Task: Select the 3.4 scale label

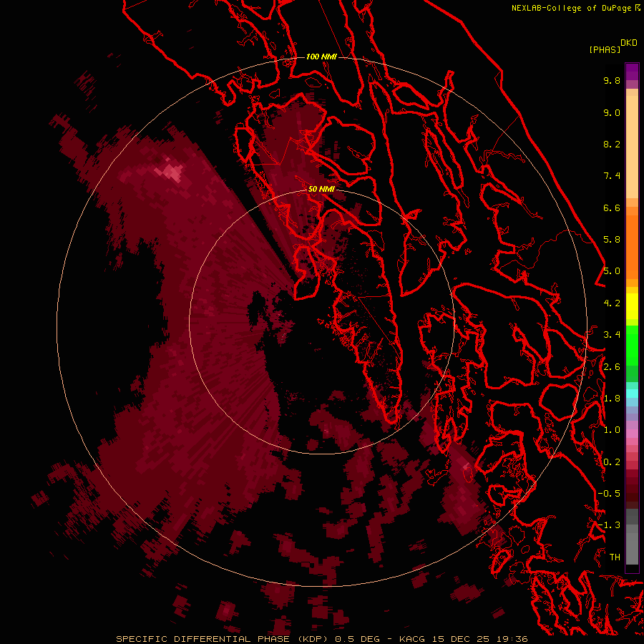Action: (x=612, y=335)
